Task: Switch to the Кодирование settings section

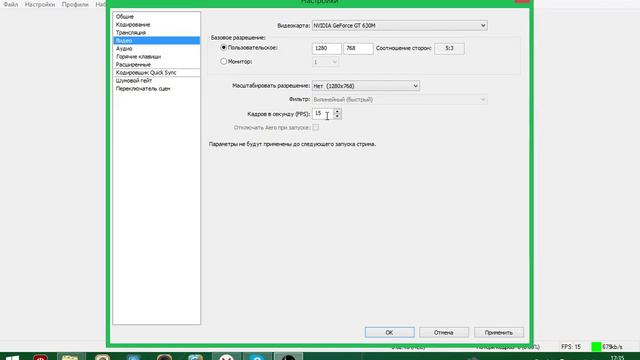Action: click(157, 24)
